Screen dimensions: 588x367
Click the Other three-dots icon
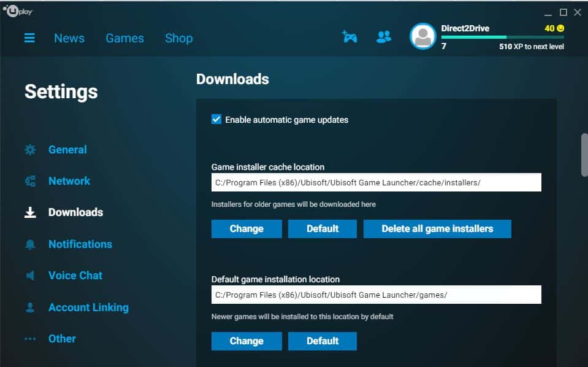pyautogui.click(x=30, y=339)
